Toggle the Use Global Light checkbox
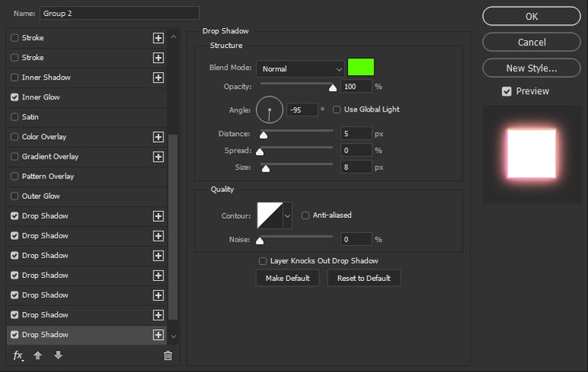 (337, 109)
